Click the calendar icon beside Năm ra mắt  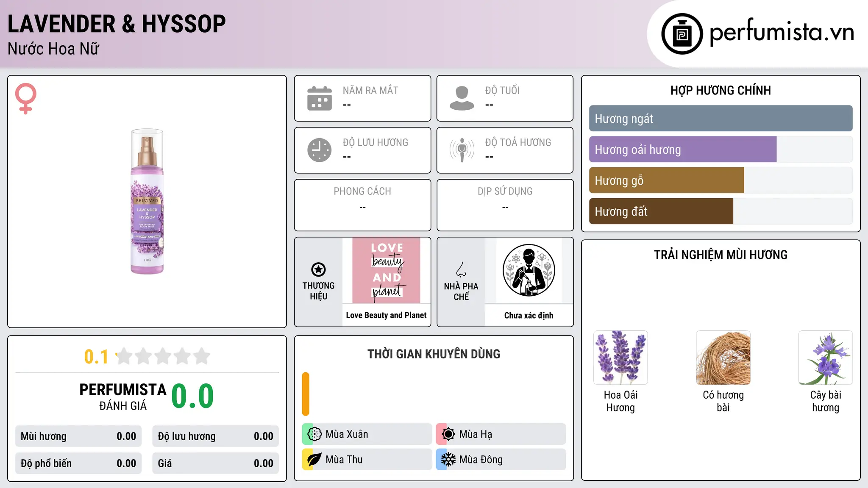coord(320,98)
